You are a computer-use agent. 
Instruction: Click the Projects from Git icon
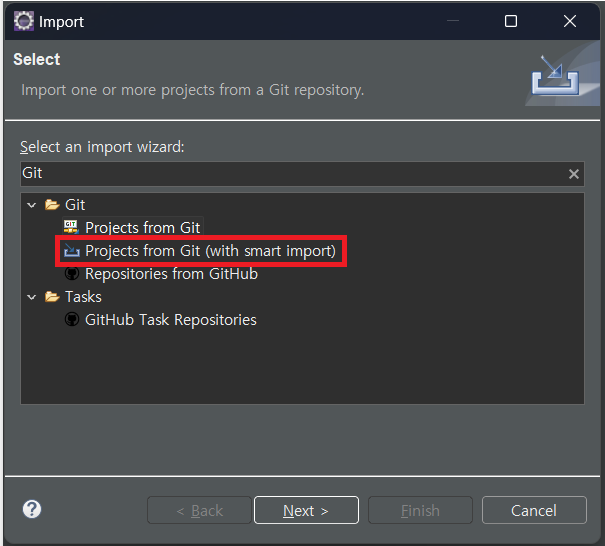[71, 227]
